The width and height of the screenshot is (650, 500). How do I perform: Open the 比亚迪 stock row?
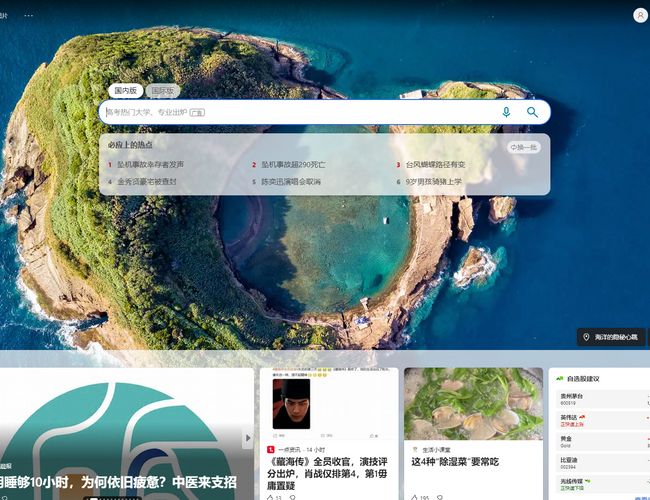pos(603,463)
